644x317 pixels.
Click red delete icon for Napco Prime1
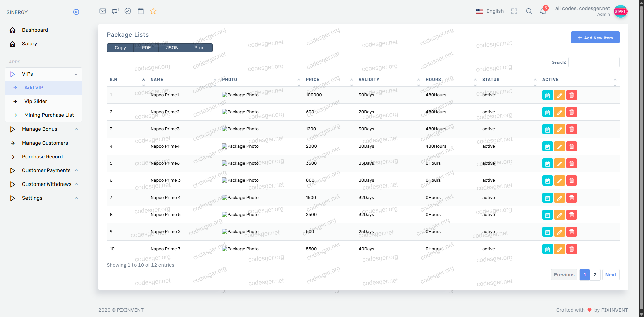(x=572, y=95)
